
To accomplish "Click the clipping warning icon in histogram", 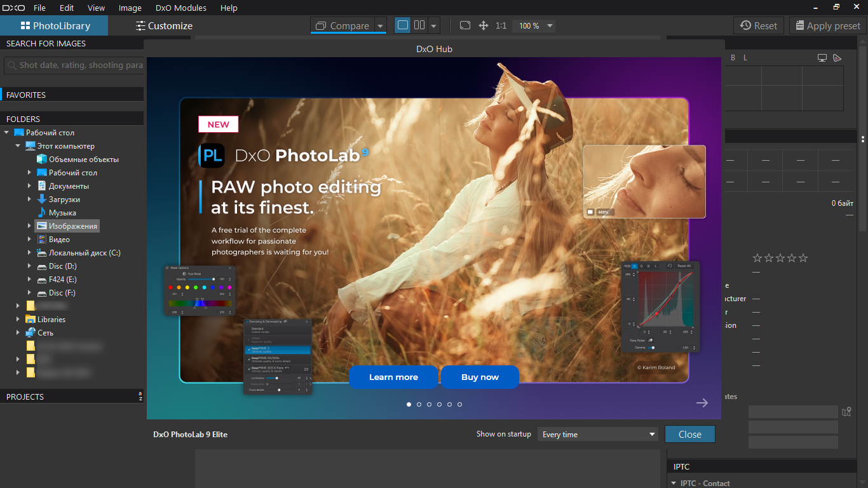I will [837, 58].
